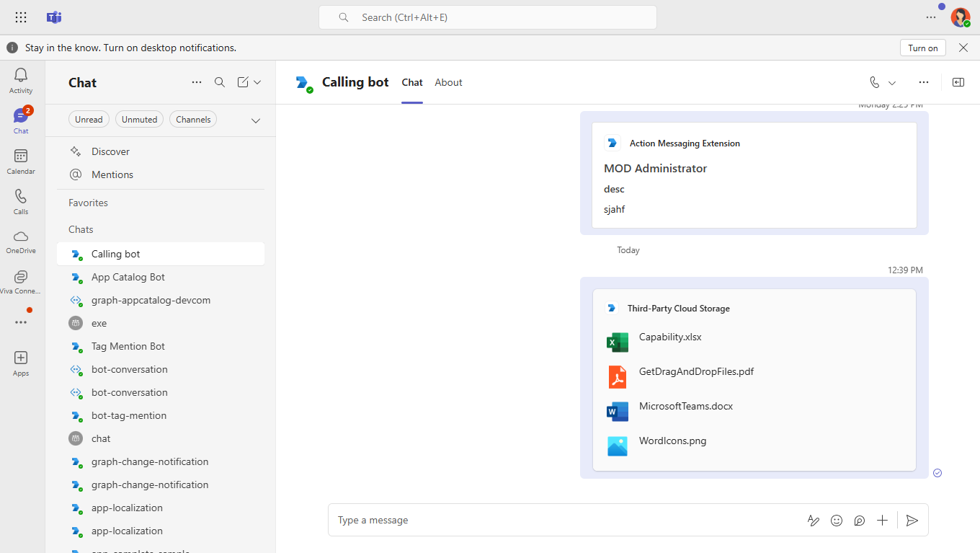Open the graph-appcatalog-devcom chat
The width and height of the screenshot is (980, 553).
[161, 300]
